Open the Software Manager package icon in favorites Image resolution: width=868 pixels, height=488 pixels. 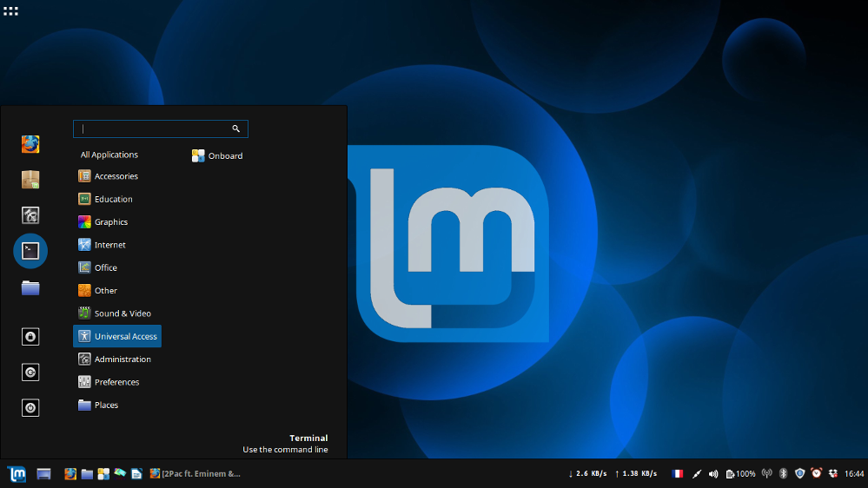[x=30, y=179]
